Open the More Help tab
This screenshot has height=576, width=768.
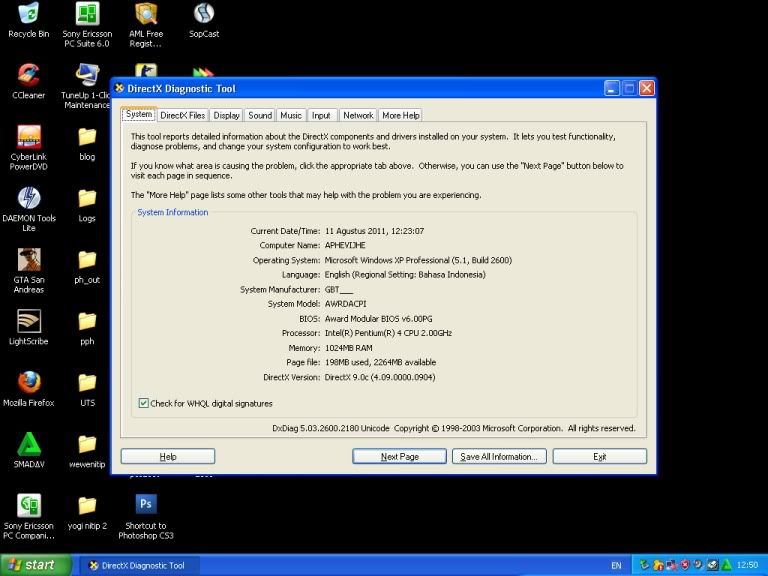tap(401, 115)
